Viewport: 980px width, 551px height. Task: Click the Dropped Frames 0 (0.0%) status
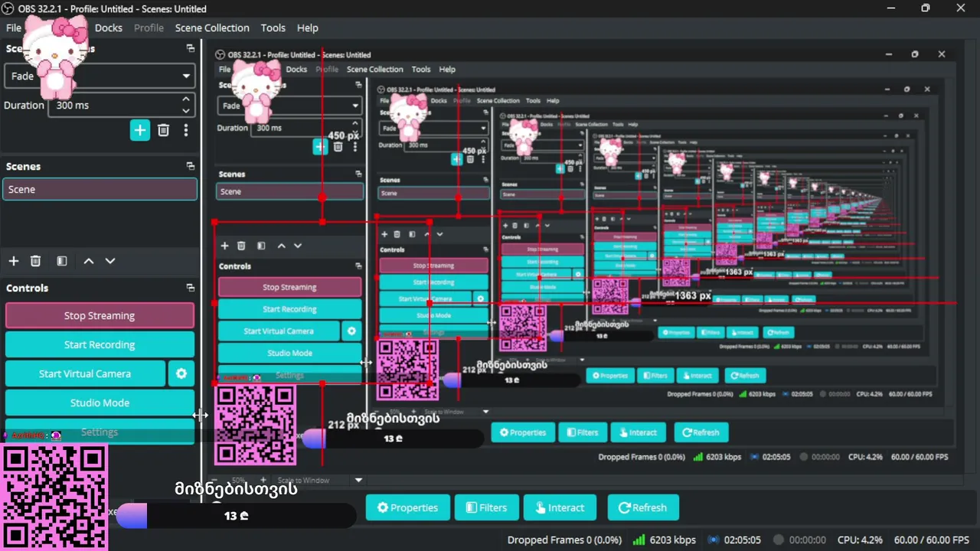(564, 540)
